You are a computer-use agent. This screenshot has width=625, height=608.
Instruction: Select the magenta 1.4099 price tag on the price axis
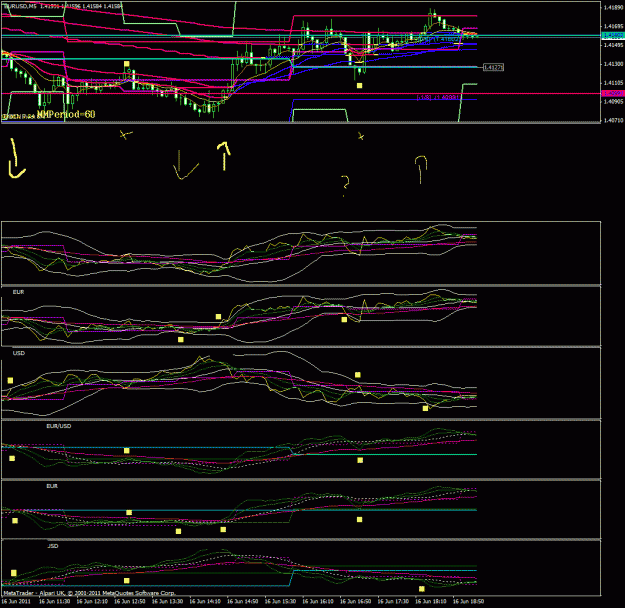pos(613,93)
